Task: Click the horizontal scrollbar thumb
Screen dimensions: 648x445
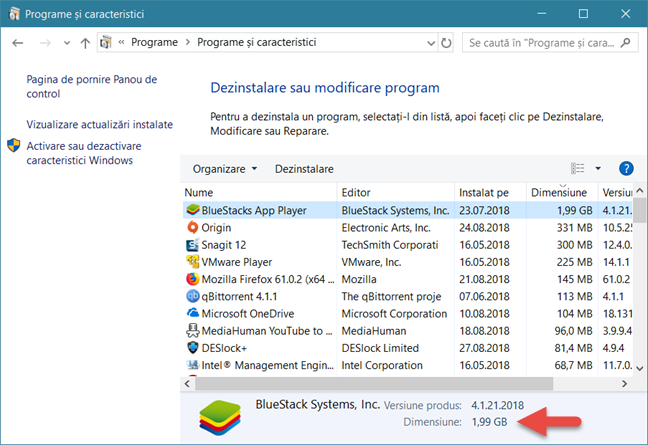Action: [374, 384]
